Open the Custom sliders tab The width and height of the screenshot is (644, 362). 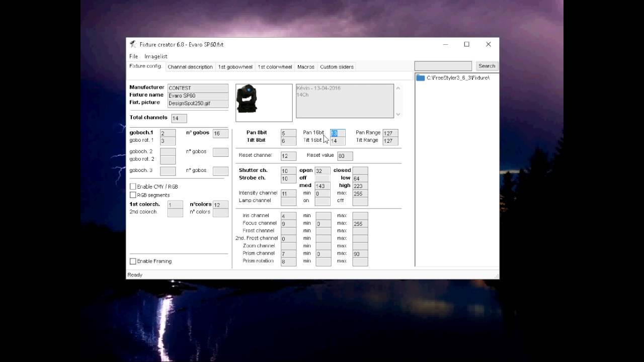pos(337,67)
